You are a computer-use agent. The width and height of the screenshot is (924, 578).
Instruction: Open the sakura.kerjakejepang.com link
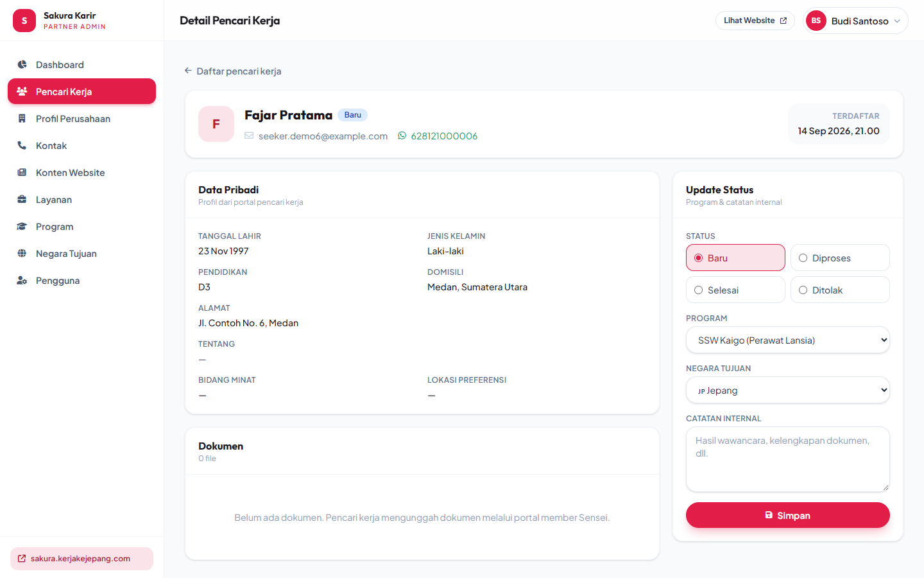tap(81, 559)
